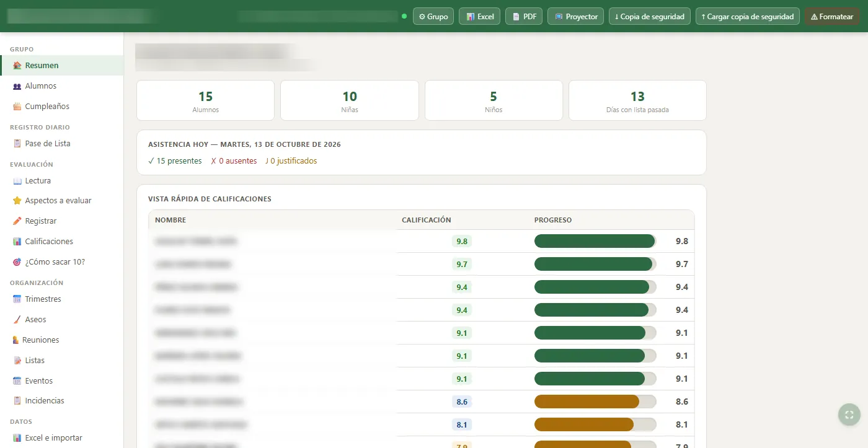
Task: Click the Alumnos people icon
Action: click(x=17, y=86)
